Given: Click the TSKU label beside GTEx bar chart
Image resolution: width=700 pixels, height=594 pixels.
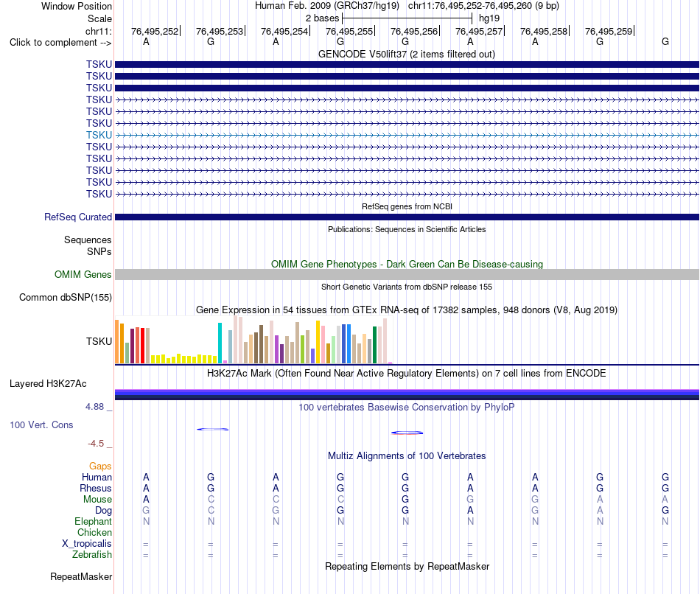Looking at the screenshot, I should point(99,342).
